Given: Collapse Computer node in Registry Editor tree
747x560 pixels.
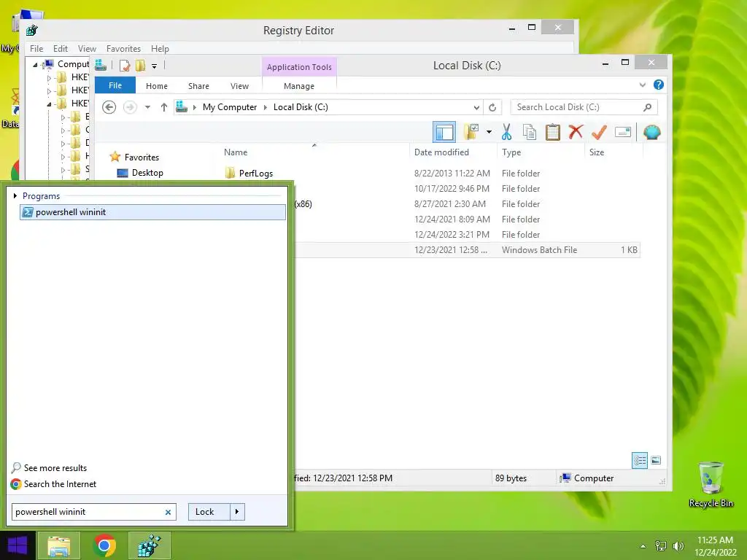Looking at the screenshot, I should 35,64.
